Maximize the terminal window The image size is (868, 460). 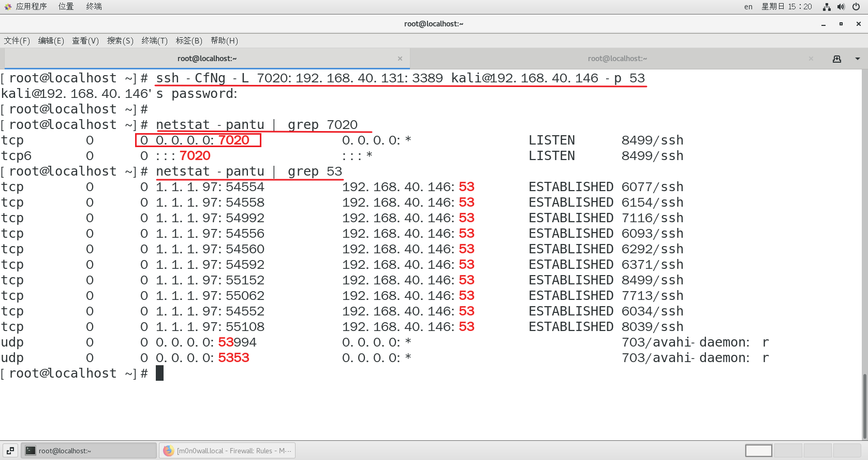pos(841,24)
